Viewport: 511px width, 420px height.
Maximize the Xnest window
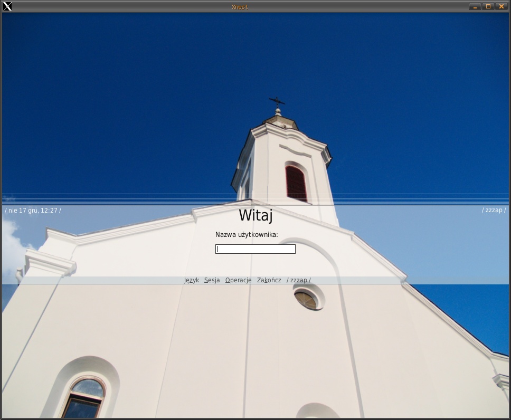pos(488,6)
